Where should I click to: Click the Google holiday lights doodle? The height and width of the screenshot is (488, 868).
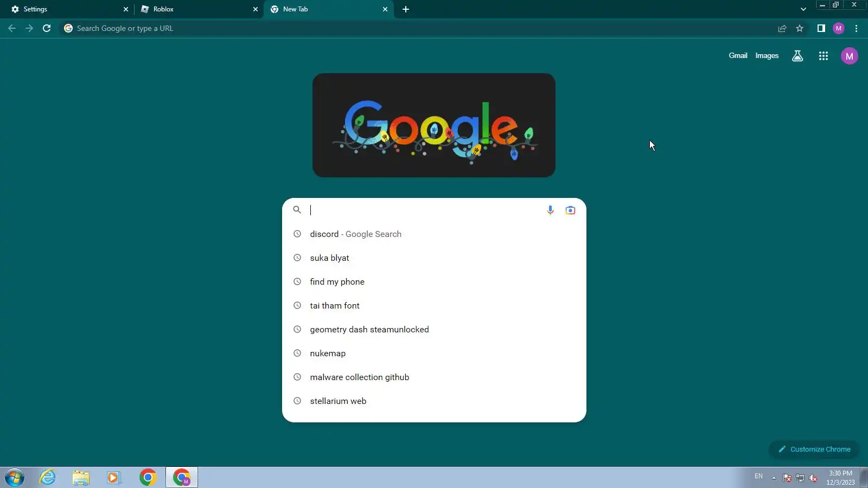click(434, 125)
